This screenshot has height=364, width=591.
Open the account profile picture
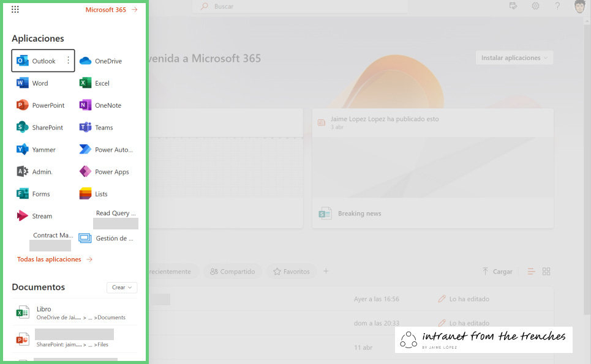(x=579, y=6)
